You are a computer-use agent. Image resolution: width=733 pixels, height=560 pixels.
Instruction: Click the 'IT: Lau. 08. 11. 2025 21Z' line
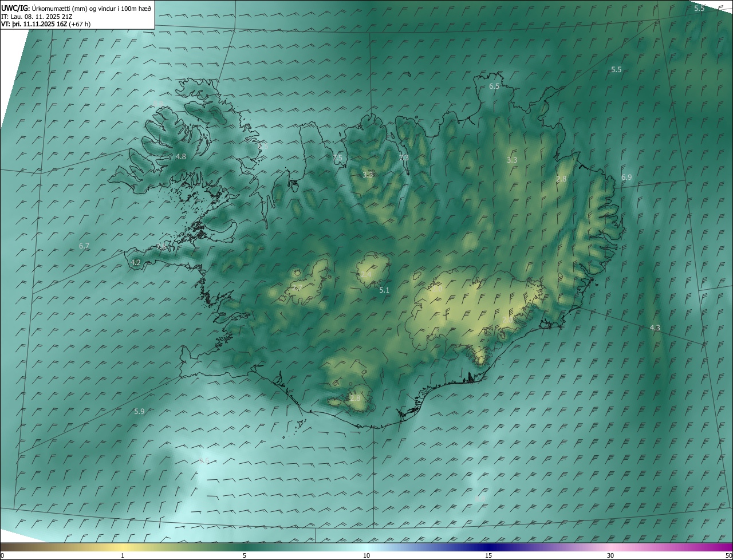pos(37,16)
